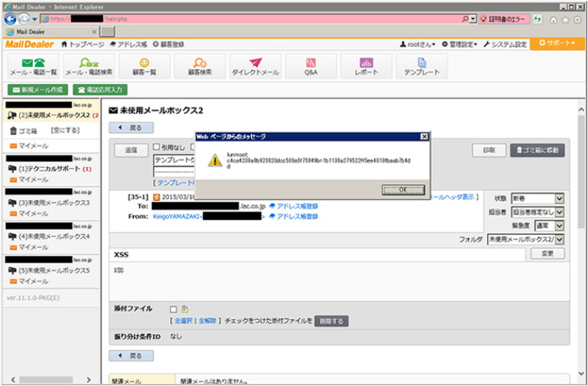Viewport: 588px width, 386px height.
Task: Expand the フォルダ folder dropdown
Action: pos(559,240)
